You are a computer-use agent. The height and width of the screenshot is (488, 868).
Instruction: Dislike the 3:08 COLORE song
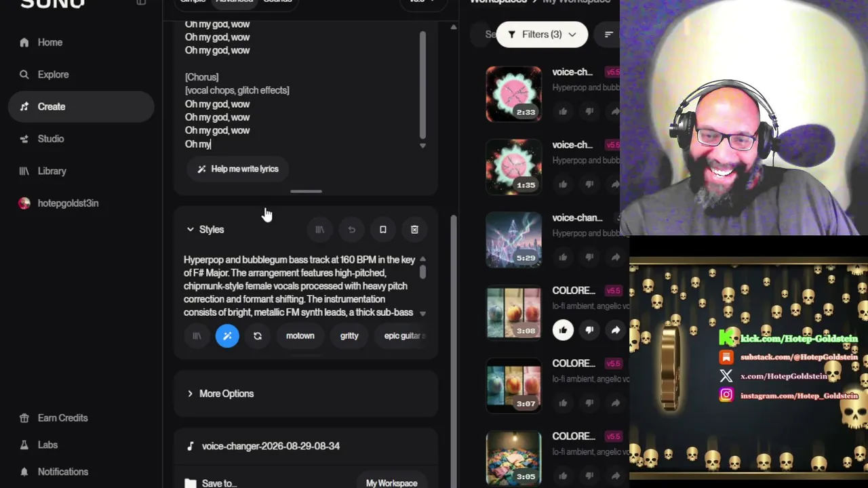pos(589,330)
